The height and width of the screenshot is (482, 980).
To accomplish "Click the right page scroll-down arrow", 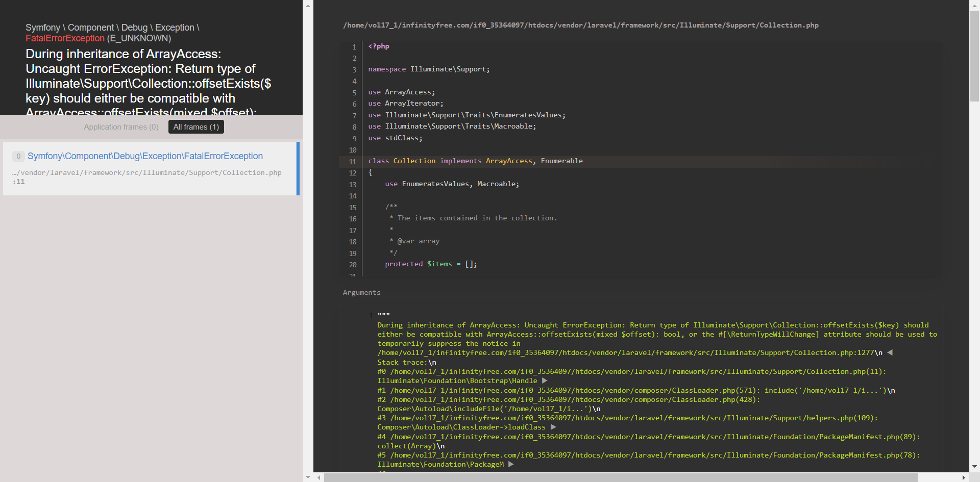I will point(974,466).
